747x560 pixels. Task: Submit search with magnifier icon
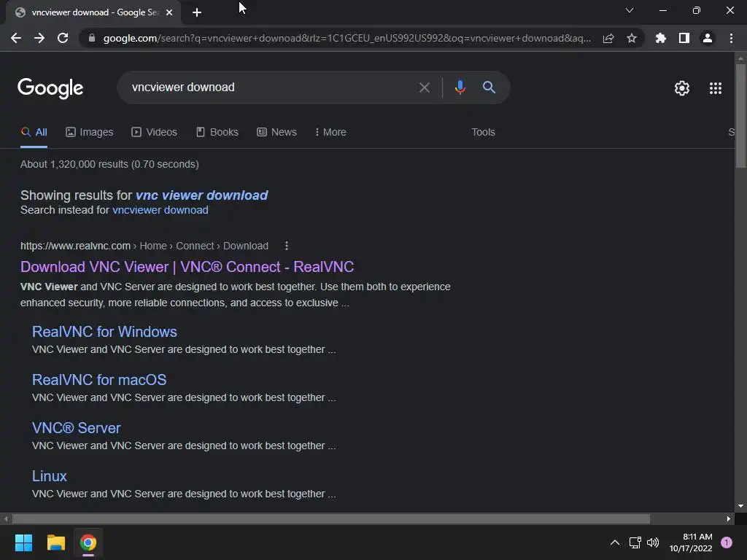[x=489, y=87]
